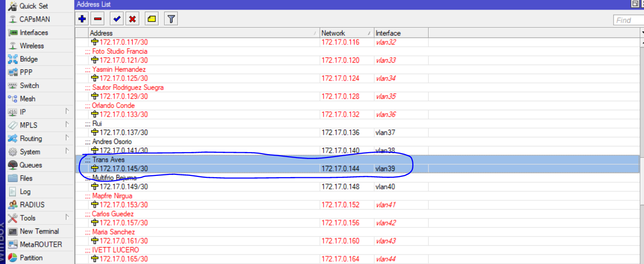Click the red X Disable button
644x264 pixels.
pyautogui.click(x=132, y=19)
